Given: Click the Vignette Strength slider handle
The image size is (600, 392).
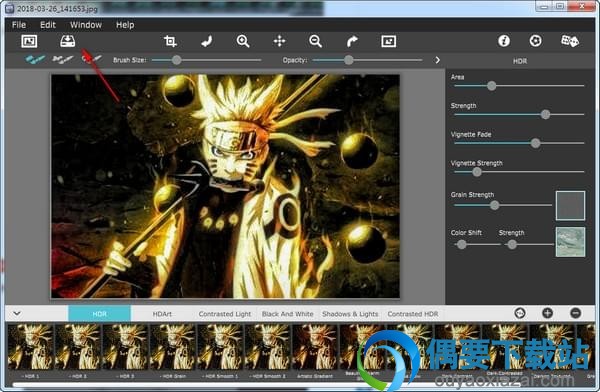Looking at the screenshot, I should click(477, 172).
